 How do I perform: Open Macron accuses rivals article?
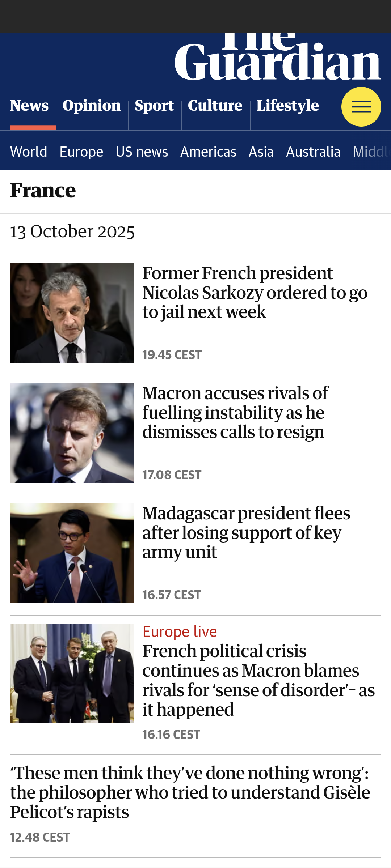[235, 413]
